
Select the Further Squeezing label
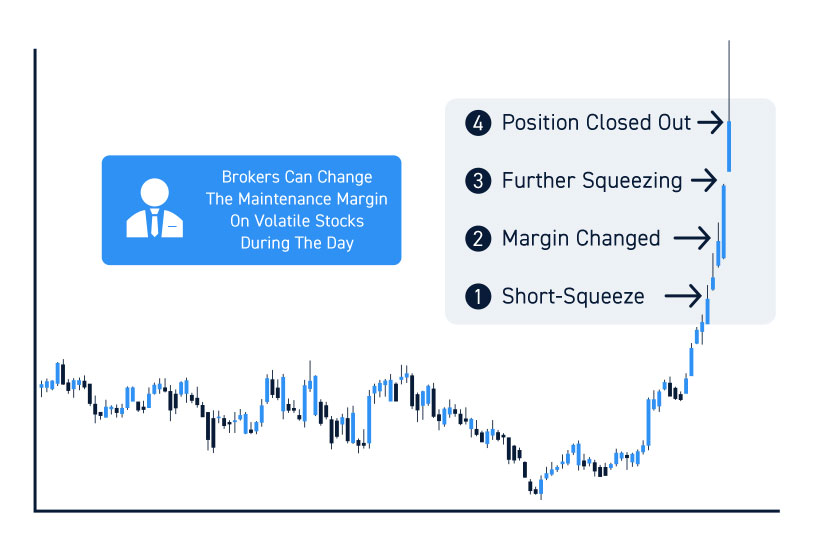[591, 181]
